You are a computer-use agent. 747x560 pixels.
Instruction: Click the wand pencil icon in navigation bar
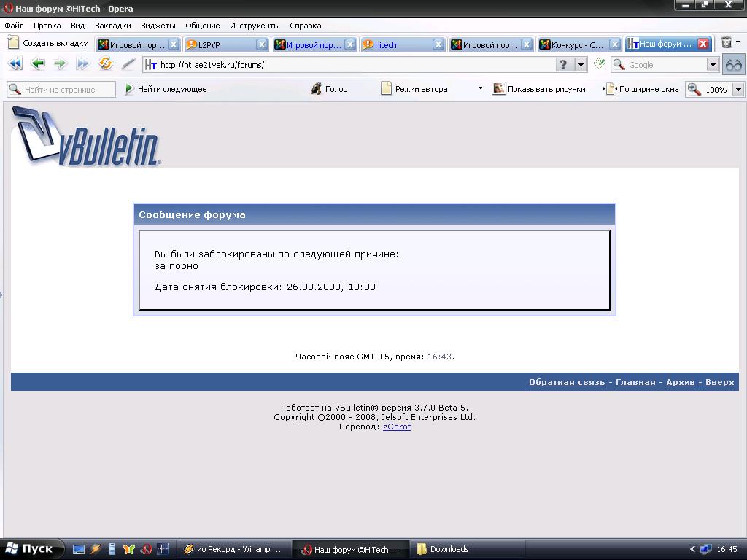(x=128, y=64)
